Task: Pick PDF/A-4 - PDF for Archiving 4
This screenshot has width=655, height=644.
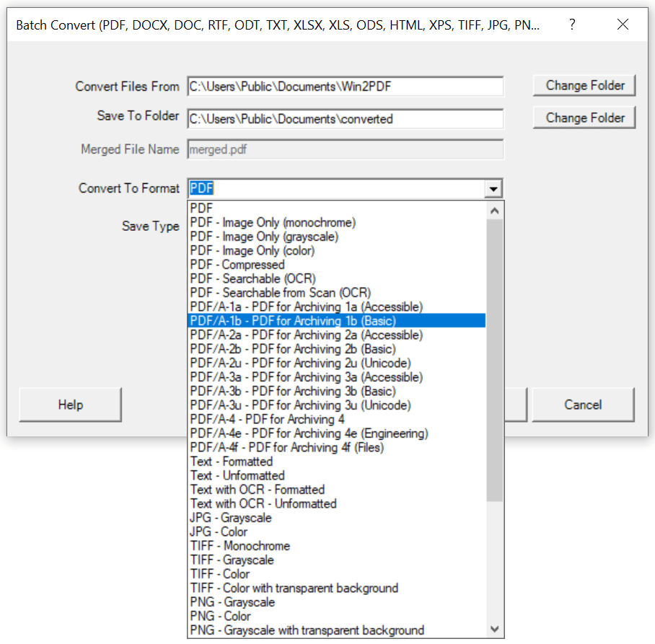Action: click(x=337, y=419)
